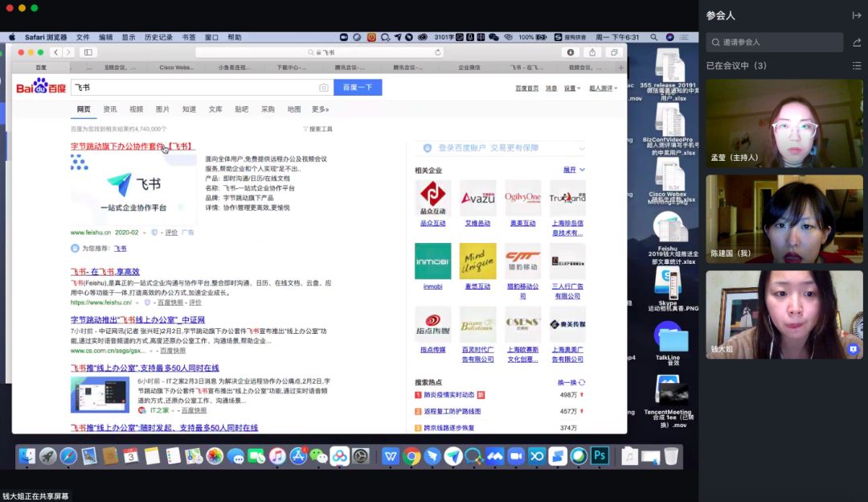The width and height of the screenshot is (868, 502).
Task: Open 飞书推线上办公室,支持最多50人同时在线 result
Action: pos(145,368)
